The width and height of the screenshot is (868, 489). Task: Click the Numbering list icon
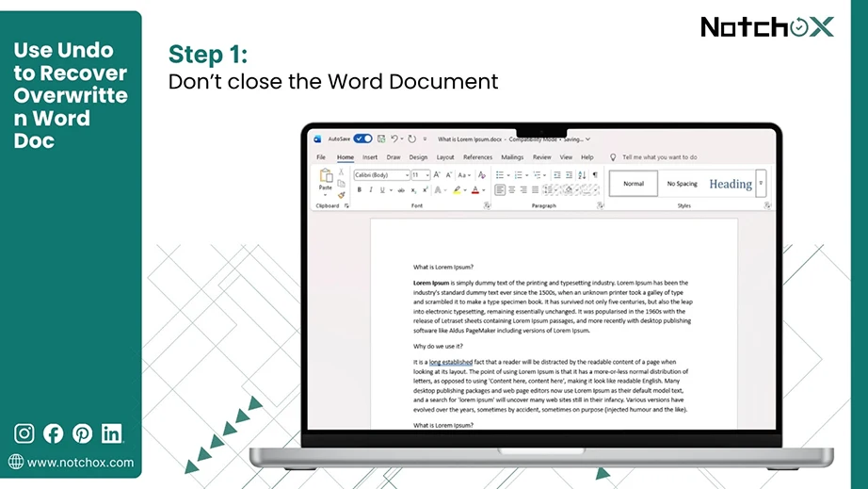point(518,175)
